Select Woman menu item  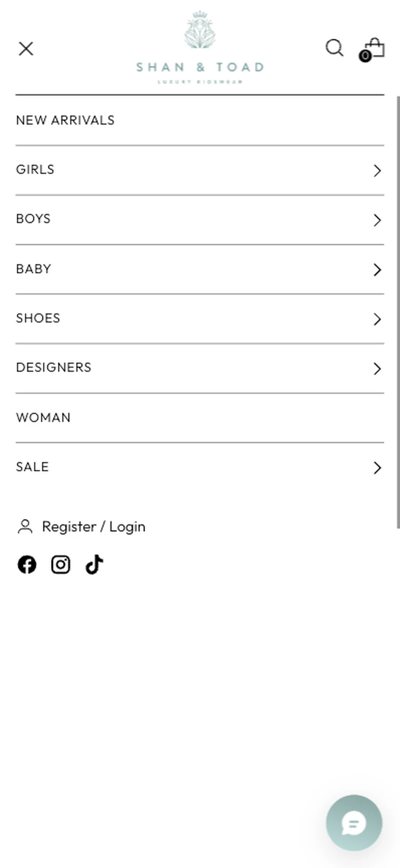click(199, 418)
